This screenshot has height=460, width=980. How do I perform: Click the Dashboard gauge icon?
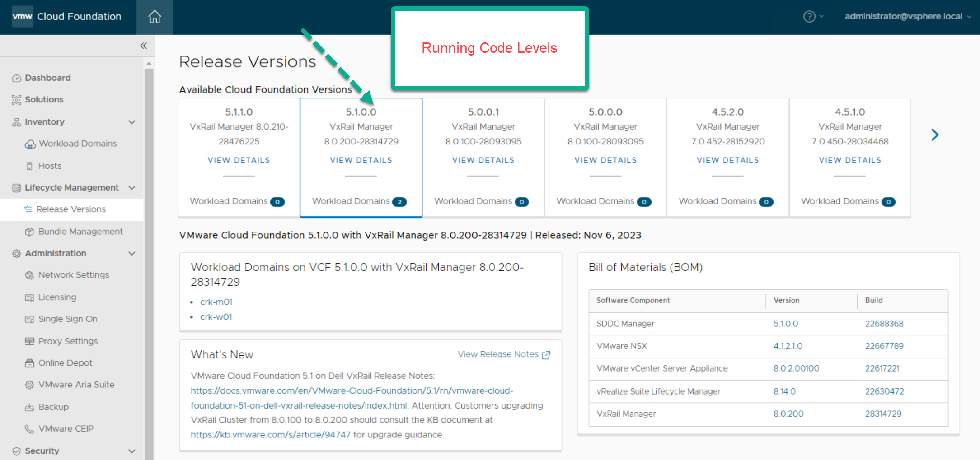tap(17, 78)
